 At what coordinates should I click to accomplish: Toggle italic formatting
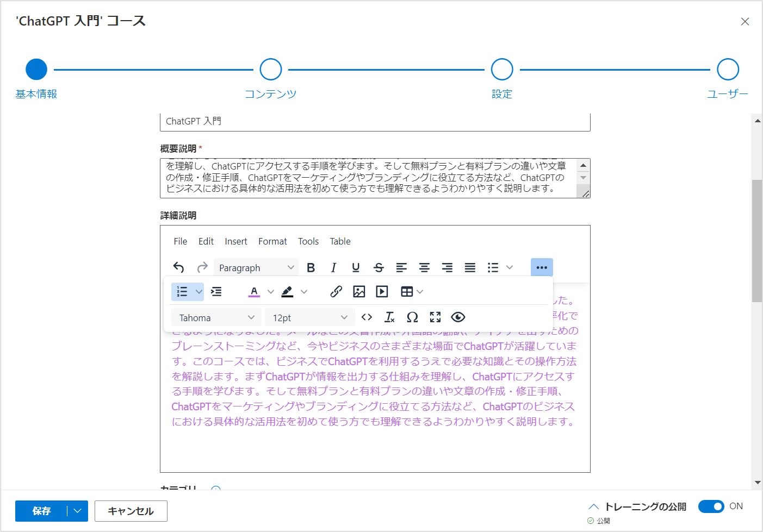(x=333, y=267)
